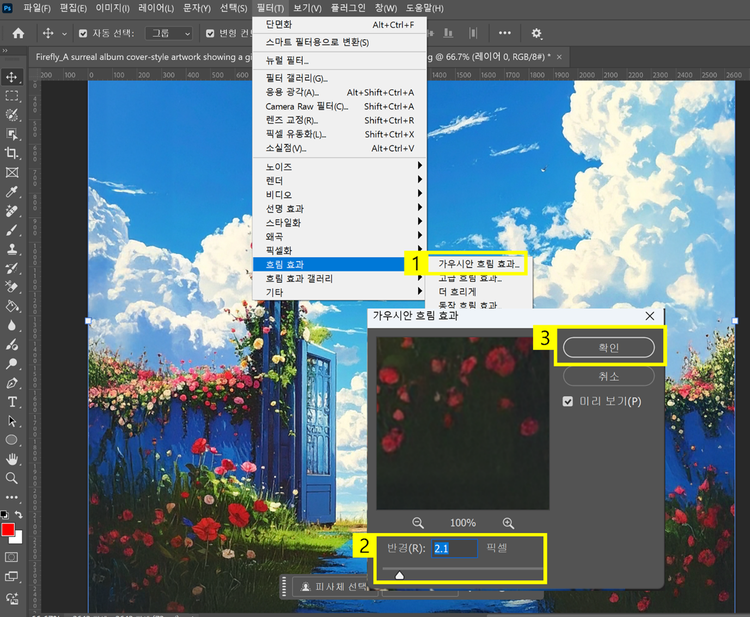750x617 pixels.
Task: Click the red foreground color swatch
Action: (x=7, y=529)
